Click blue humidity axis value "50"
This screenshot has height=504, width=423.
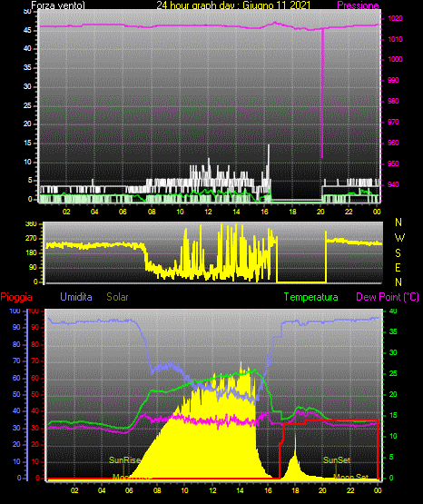pos(16,394)
